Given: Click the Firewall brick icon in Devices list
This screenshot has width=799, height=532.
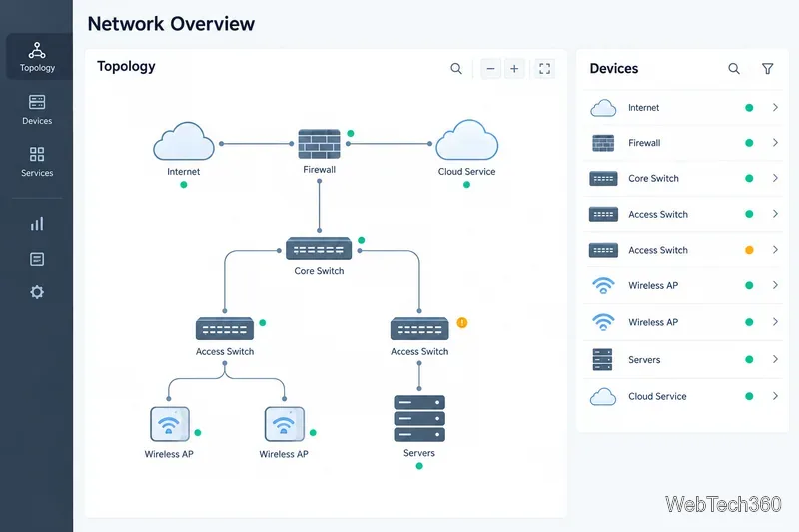Looking at the screenshot, I should coord(603,143).
